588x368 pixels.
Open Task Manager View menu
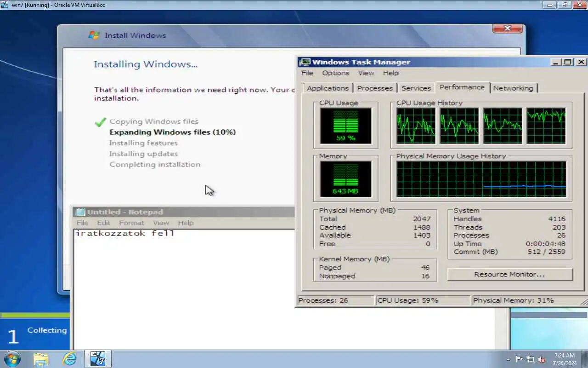[x=366, y=73]
